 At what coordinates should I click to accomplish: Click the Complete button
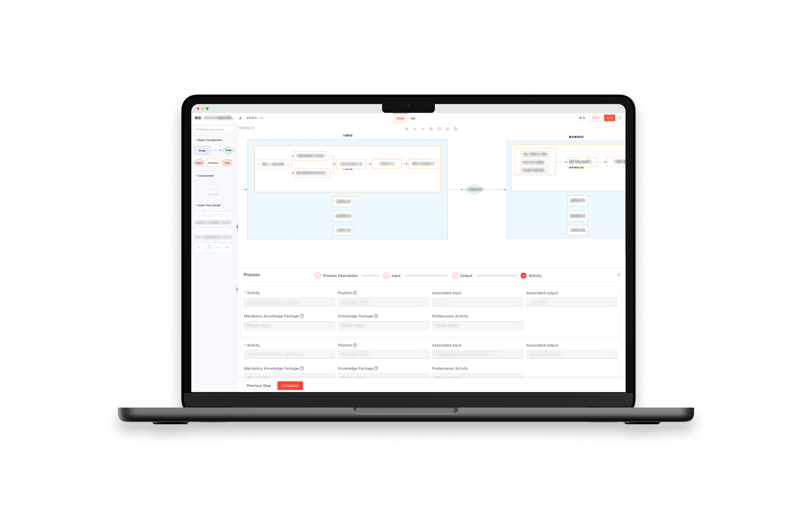tap(289, 386)
